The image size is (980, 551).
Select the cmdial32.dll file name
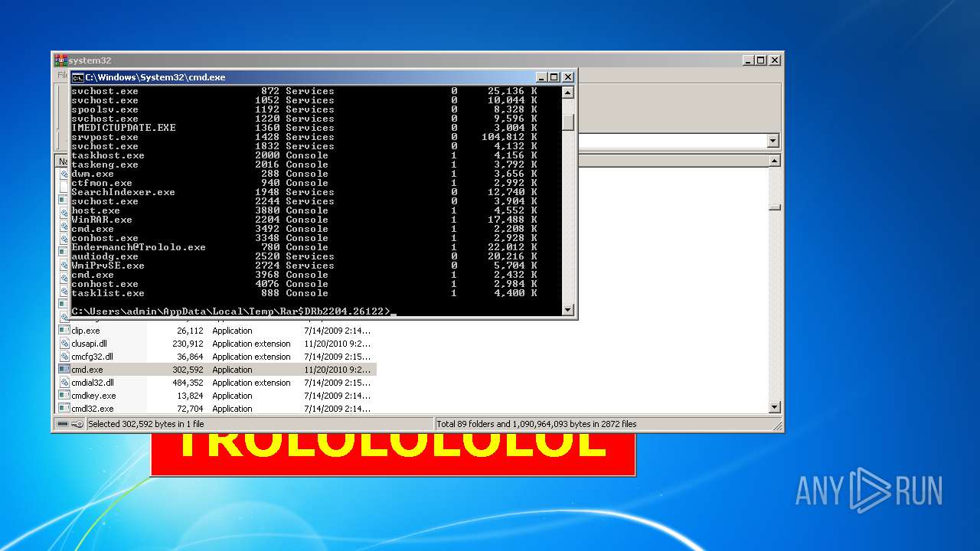pos(93,383)
